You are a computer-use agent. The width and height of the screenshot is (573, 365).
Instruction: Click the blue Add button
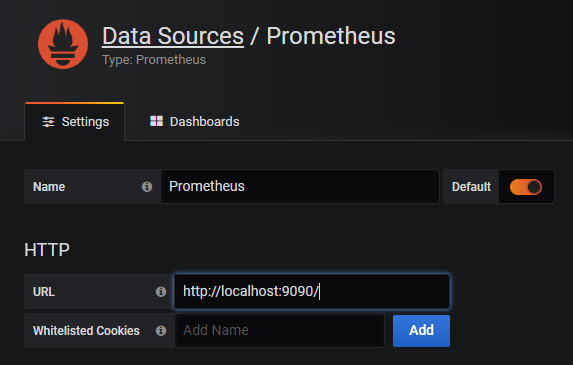pyautogui.click(x=421, y=331)
